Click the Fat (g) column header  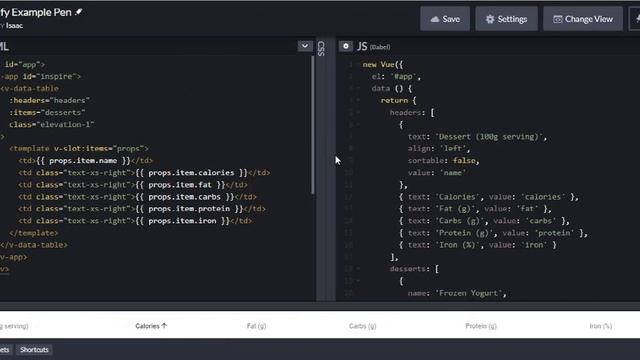click(x=256, y=326)
